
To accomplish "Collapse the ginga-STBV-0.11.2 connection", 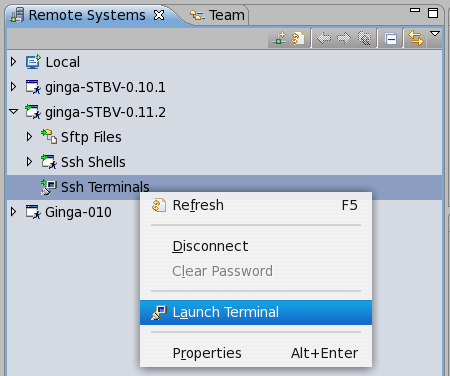I will click(x=13, y=112).
